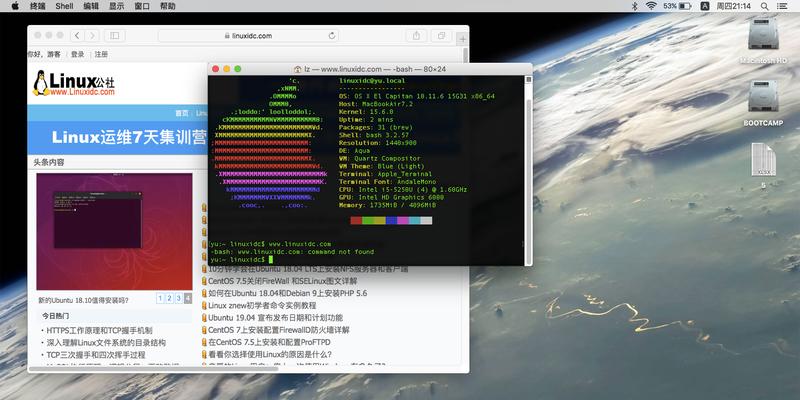The height and width of the screenshot is (400, 800).
Task: Open the 窗口 menu
Action: pos(142,6)
